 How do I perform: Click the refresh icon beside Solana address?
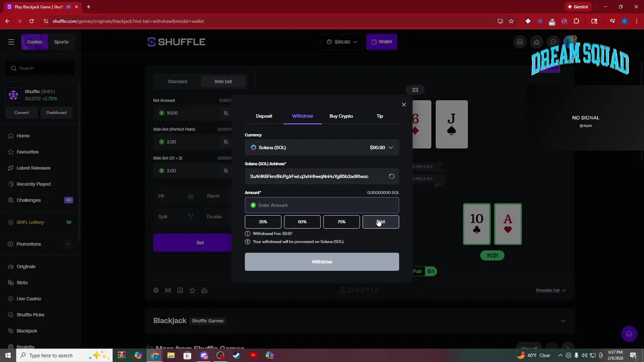click(x=391, y=176)
